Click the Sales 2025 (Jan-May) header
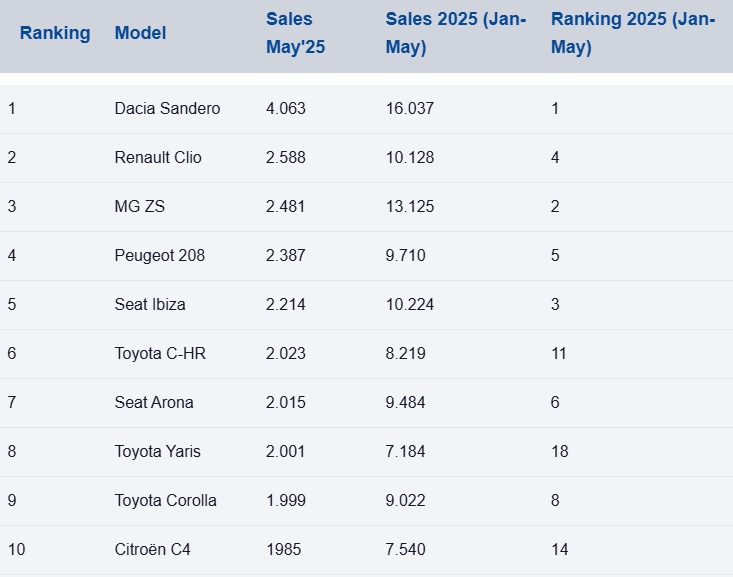 point(455,33)
